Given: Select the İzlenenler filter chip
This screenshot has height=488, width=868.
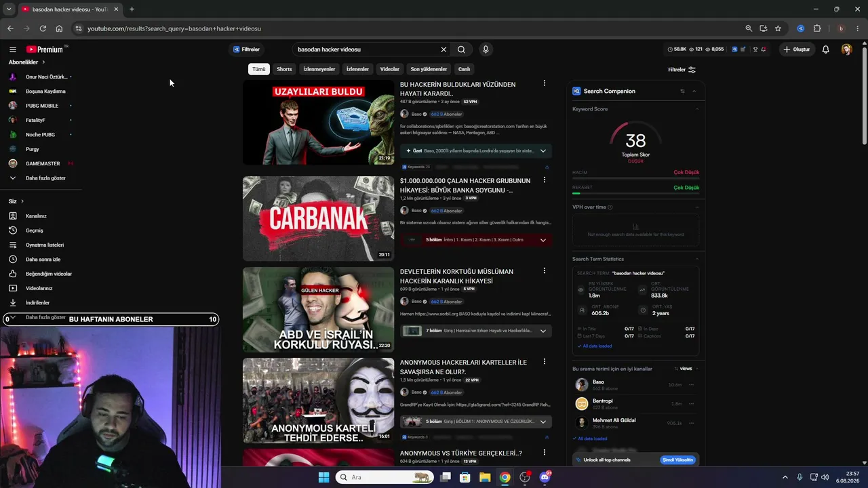Looking at the screenshot, I should pos(357,69).
